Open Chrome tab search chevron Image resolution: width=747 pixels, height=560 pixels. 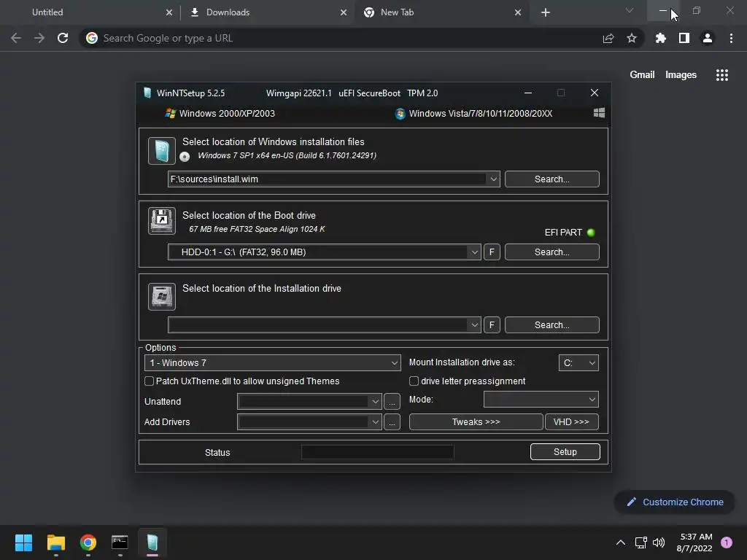[630, 10]
